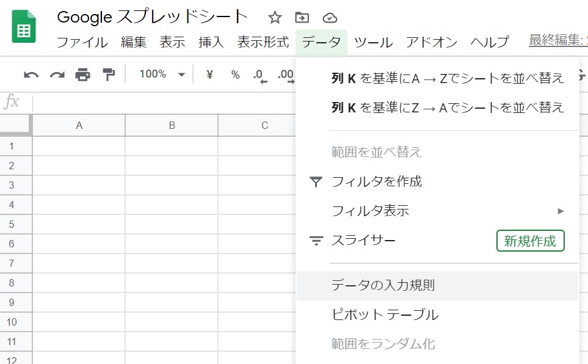Print the spreadsheet

point(82,75)
